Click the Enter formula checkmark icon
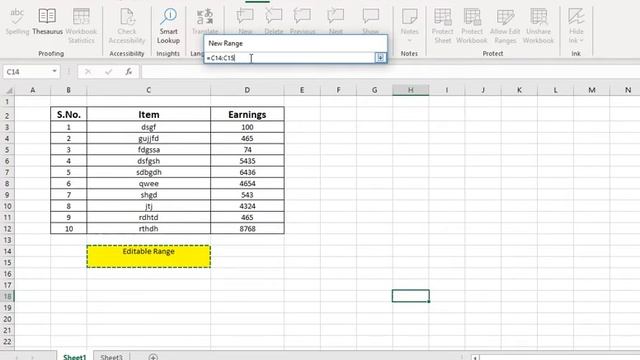Image resolution: width=640 pixels, height=360 pixels. [108, 72]
